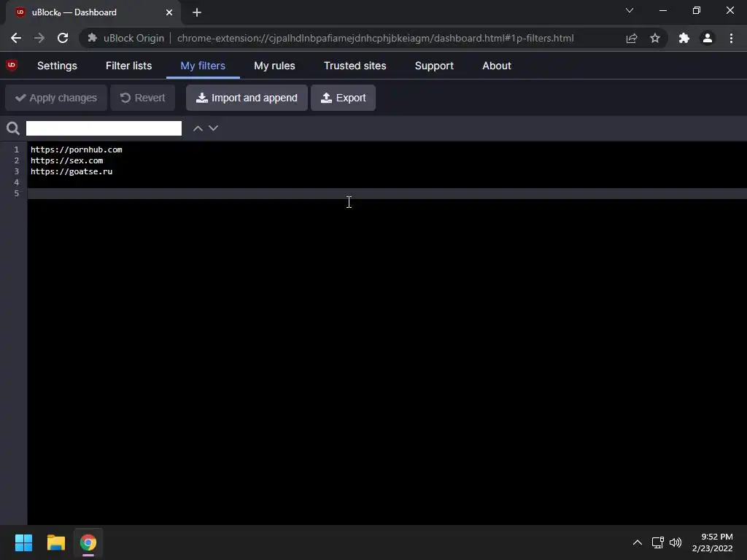Export the filters list
747x560 pixels.
pos(343,98)
